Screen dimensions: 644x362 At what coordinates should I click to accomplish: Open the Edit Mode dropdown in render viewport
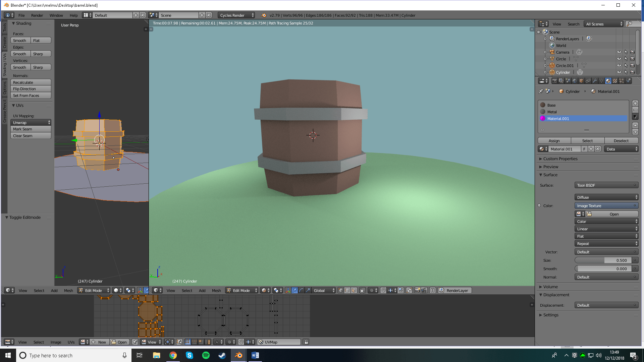(x=241, y=291)
